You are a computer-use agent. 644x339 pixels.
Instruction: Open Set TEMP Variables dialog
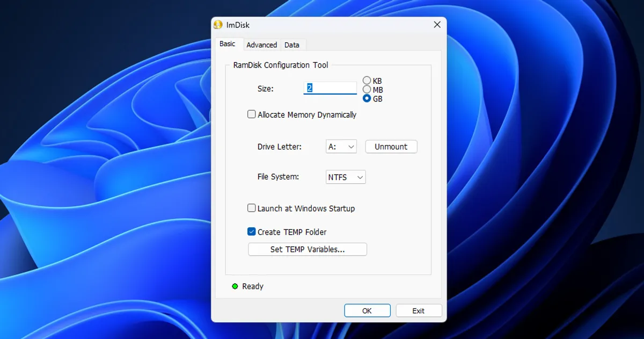click(x=308, y=249)
